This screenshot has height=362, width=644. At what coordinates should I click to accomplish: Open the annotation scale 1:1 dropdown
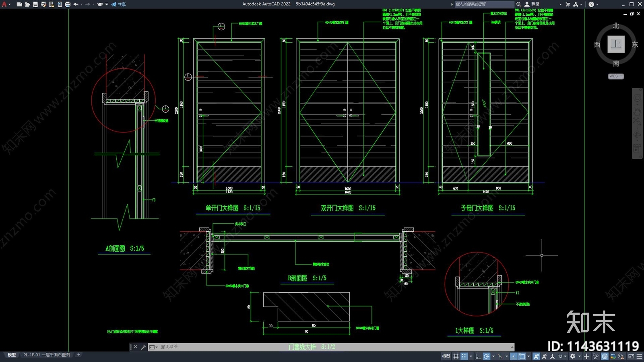coord(562,356)
